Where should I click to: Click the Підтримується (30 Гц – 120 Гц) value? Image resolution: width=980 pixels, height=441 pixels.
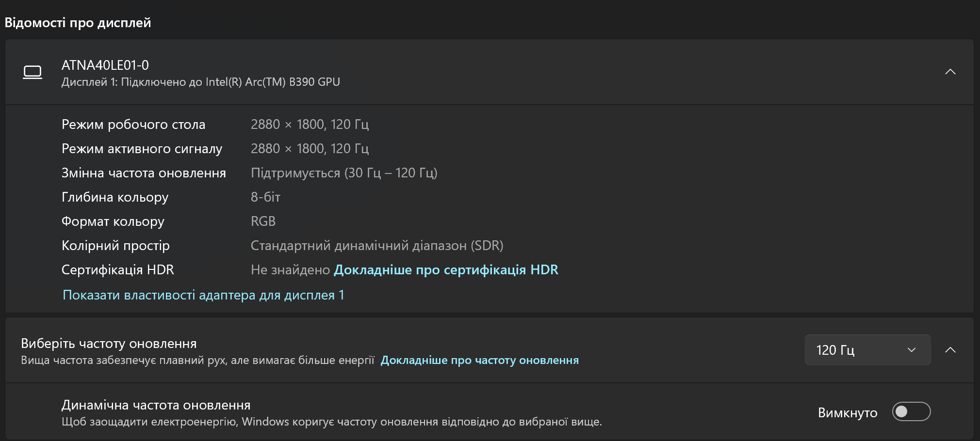(344, 173)
